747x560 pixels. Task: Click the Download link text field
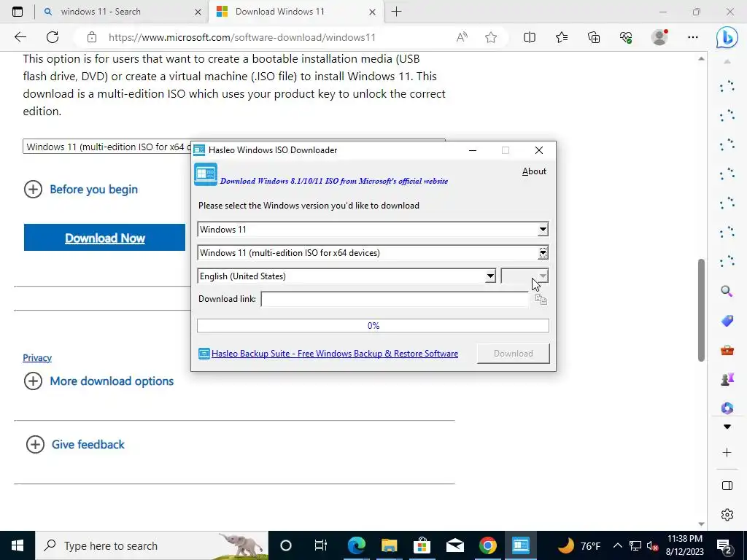[395, 299]
